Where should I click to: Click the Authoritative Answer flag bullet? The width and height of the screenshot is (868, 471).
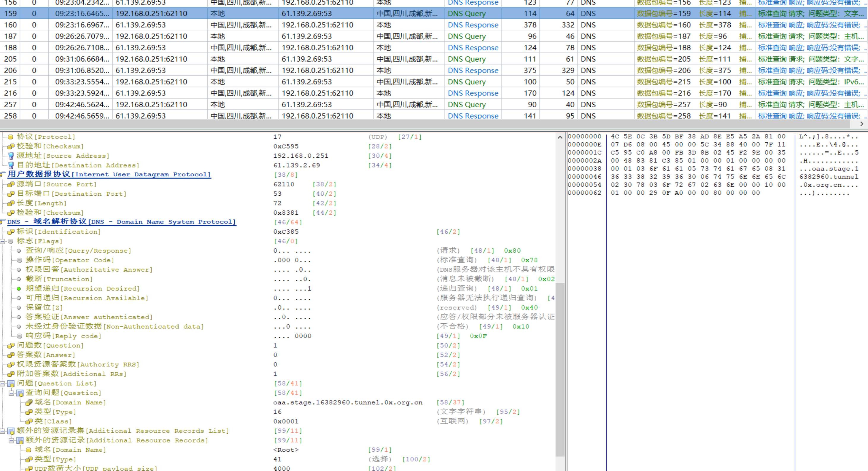click(19, 270)
